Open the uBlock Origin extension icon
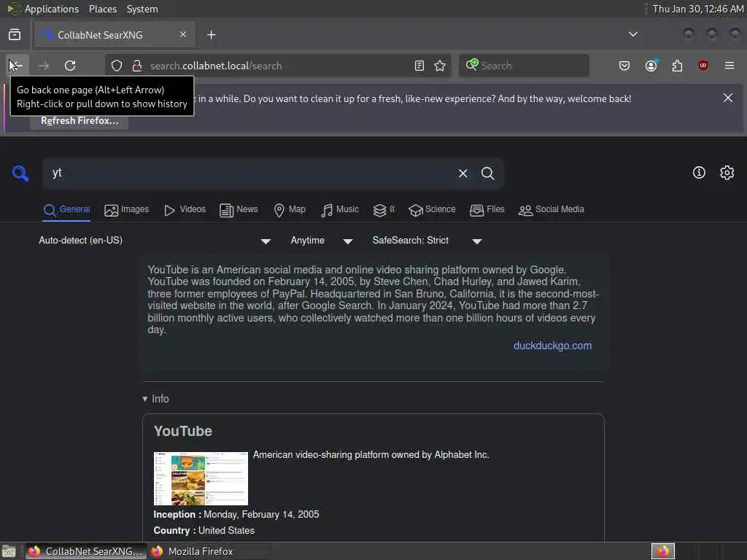 click(703, 66)
